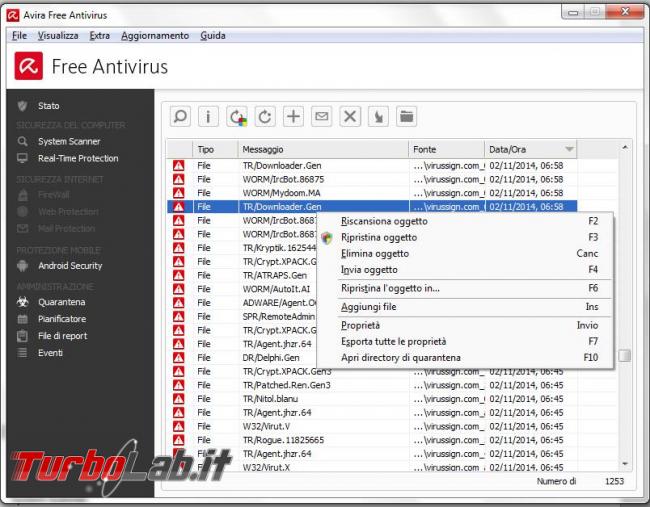The width and height of the screenshot is (650, 507).
Task: Click warning icon of W32/Virut.V row
Action: pos(179,426)
